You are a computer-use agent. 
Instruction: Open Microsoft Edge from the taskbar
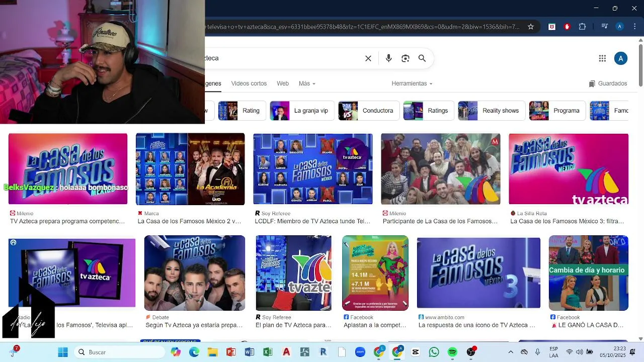[x=194, y=352]
